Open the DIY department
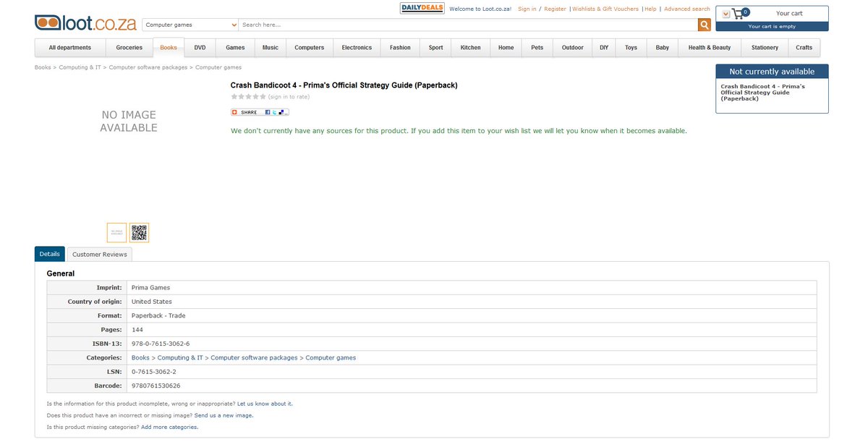 coord(604,48)
